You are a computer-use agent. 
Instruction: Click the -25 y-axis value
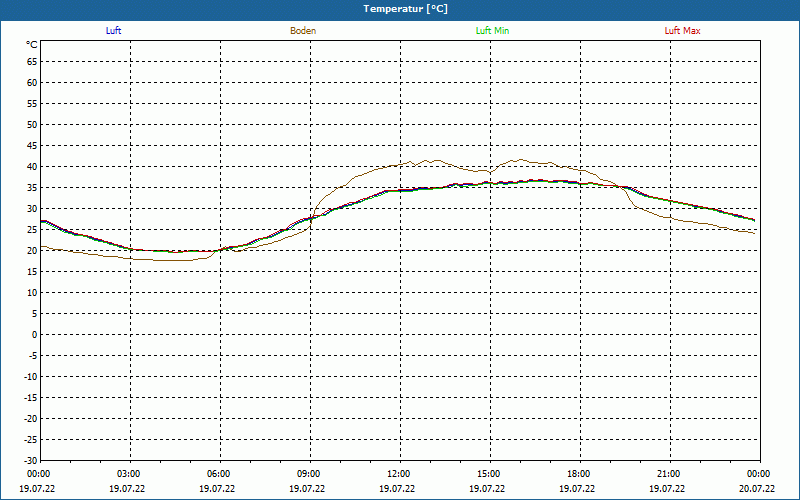coord(31,440)
